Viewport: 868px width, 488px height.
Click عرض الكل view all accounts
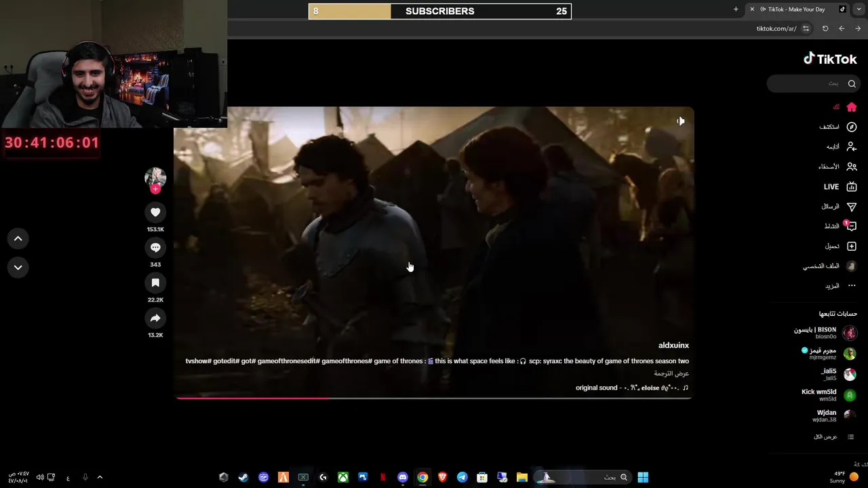click(x=833, y=436)
